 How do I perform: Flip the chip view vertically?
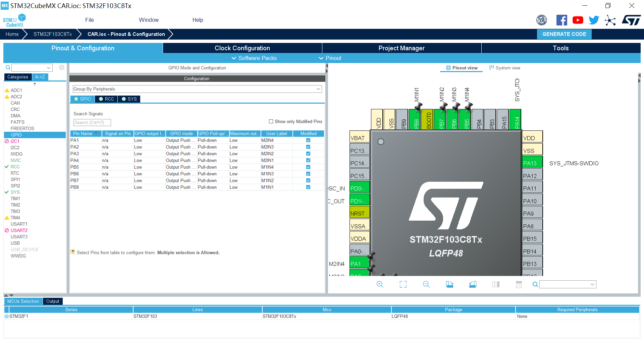519,284
